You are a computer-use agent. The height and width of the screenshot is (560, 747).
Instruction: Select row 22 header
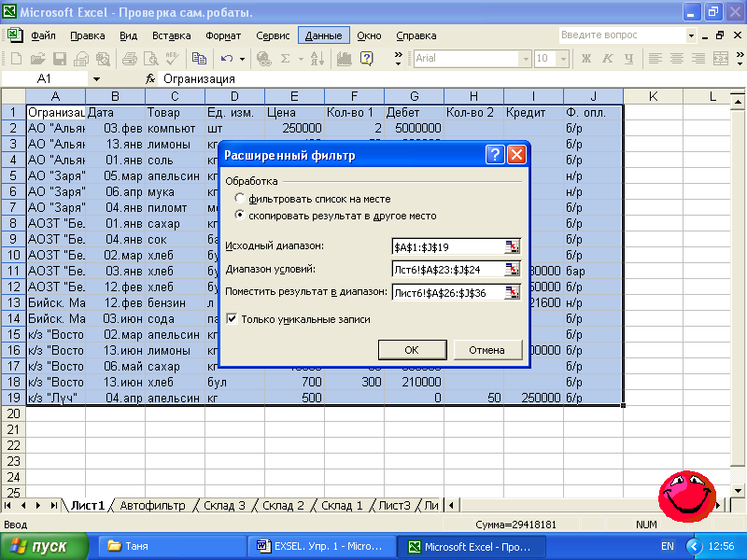13,445
